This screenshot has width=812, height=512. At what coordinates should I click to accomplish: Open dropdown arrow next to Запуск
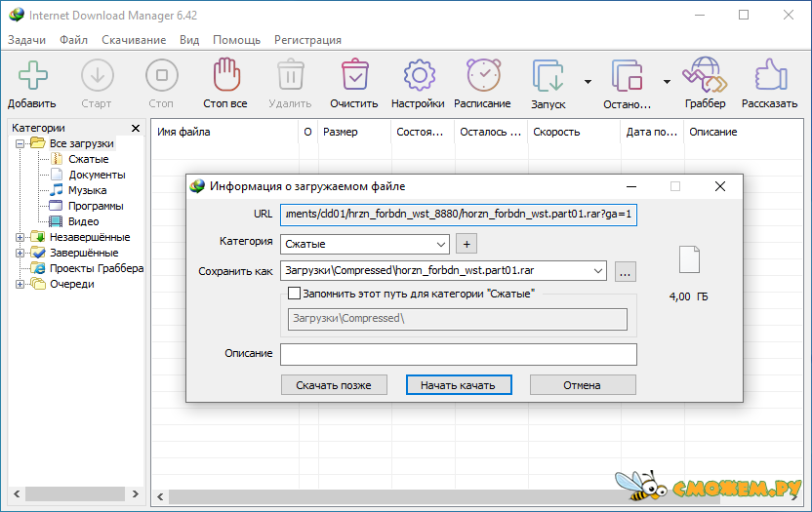point(588,82)
